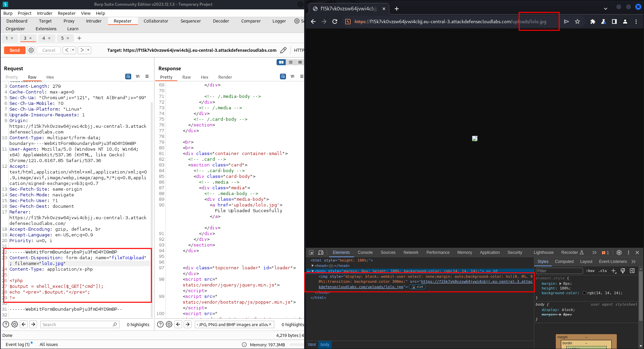Viewport: 644px width, 349px height.
Task: Open Event log in status bar
Action: 17,344
